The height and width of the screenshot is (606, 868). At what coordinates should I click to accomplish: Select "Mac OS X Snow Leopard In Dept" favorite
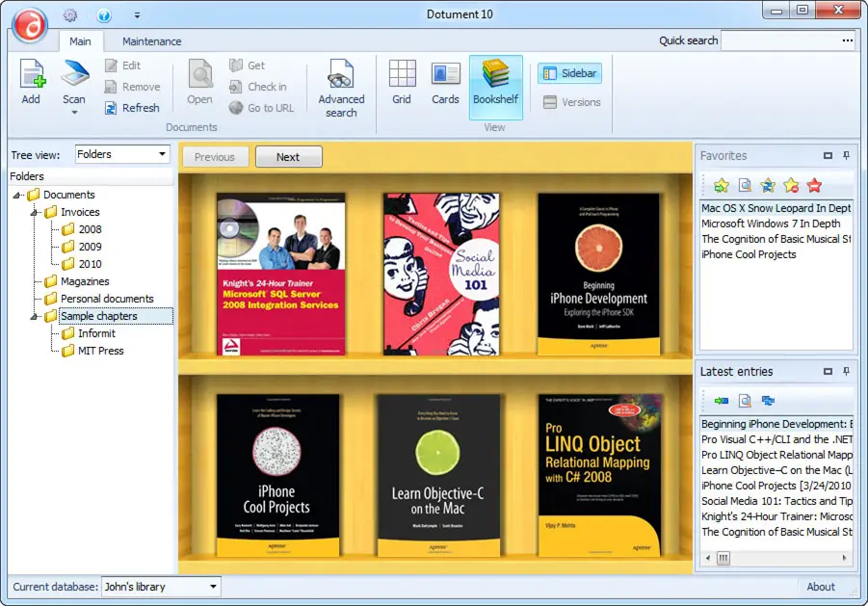point(776,208)
